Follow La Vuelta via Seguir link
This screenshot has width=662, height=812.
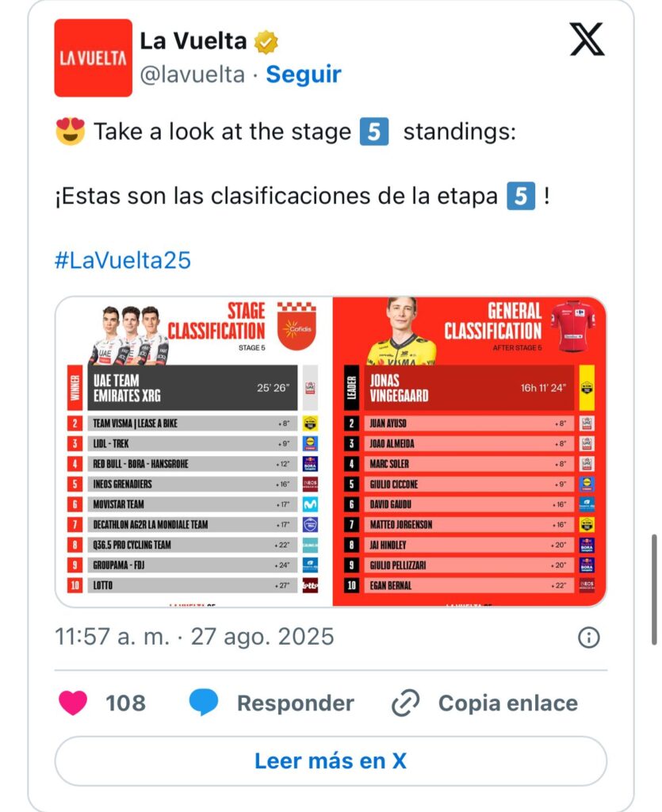coord(303,75)
